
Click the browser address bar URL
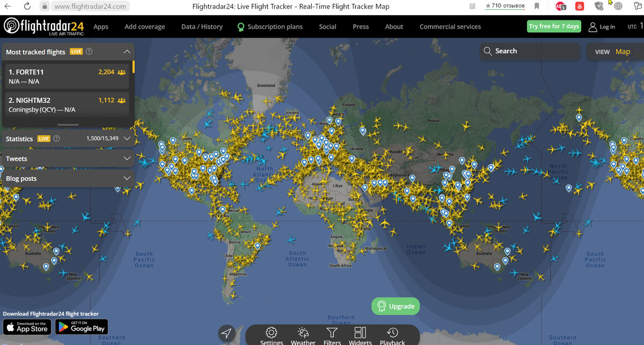click(90, 6)
